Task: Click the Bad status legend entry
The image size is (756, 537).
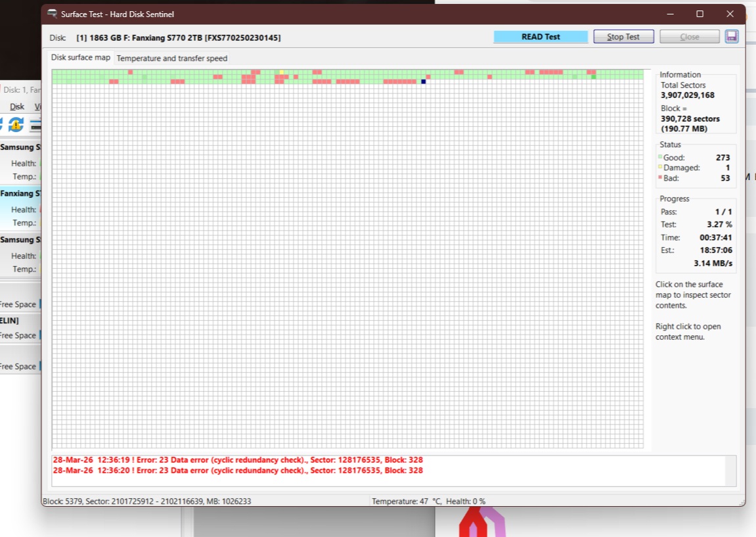Action: point(694,178)
